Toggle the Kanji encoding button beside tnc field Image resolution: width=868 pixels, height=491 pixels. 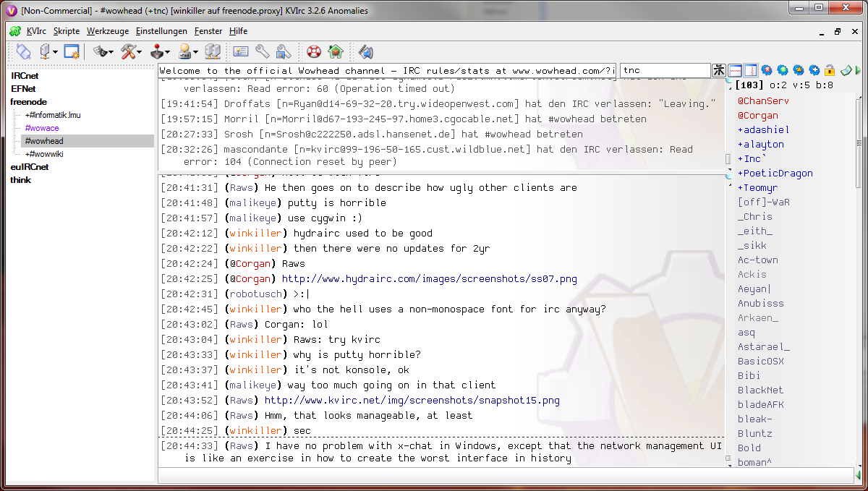pos(719,70)
